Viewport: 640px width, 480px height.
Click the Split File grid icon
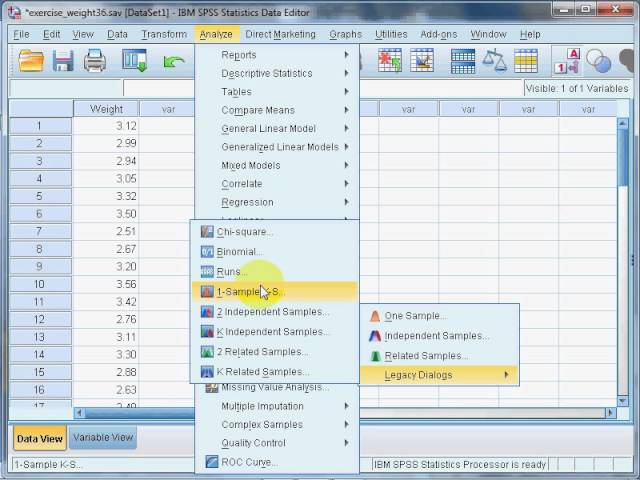point(463,61)
